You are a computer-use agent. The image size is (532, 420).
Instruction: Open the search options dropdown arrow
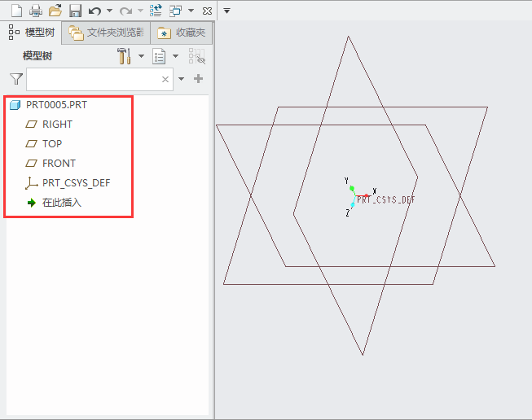tap(182, 79)
